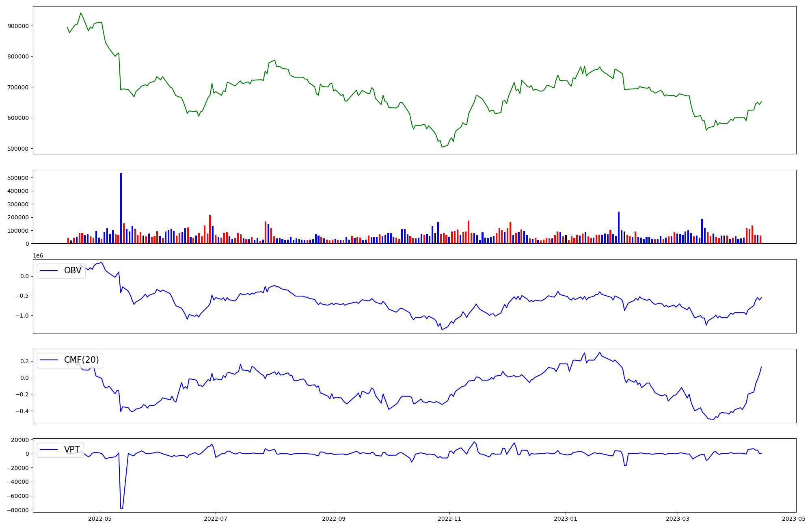The width and height of the screenshot is (812, 528).
Task: Click the VPT legend label
Action: pyautogui.click(x=72, y=450)
